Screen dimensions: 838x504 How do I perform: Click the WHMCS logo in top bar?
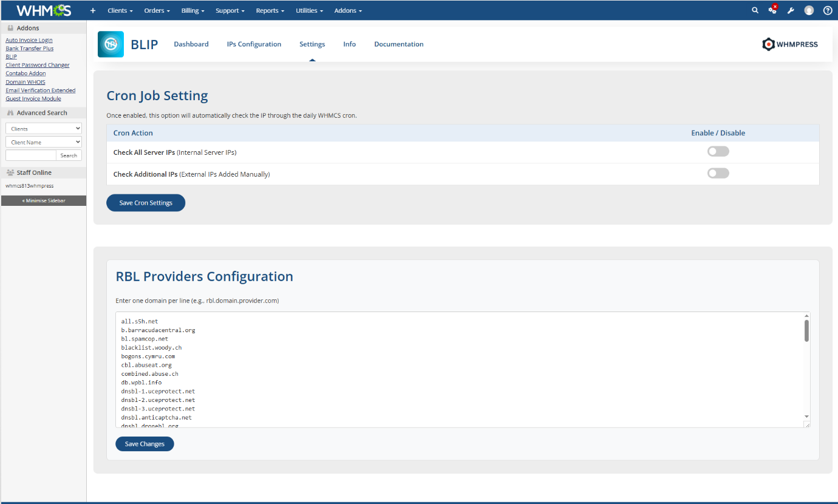(44, 10)
